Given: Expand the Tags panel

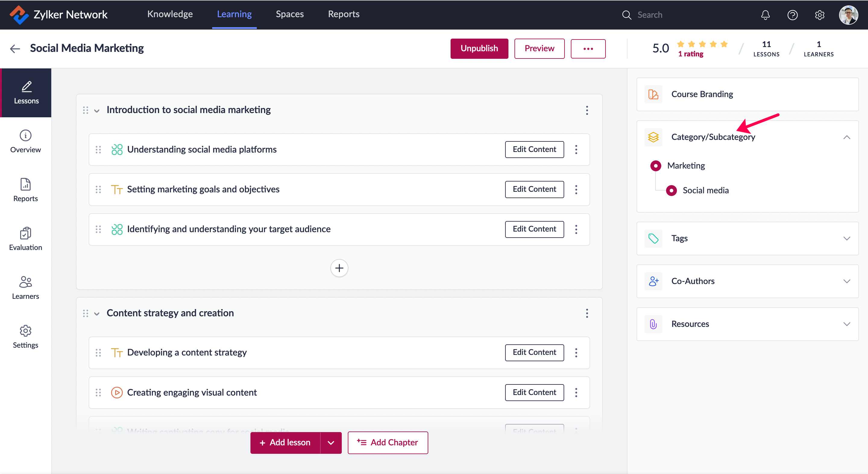Looking at the screenshot, I should click(846, 238).
